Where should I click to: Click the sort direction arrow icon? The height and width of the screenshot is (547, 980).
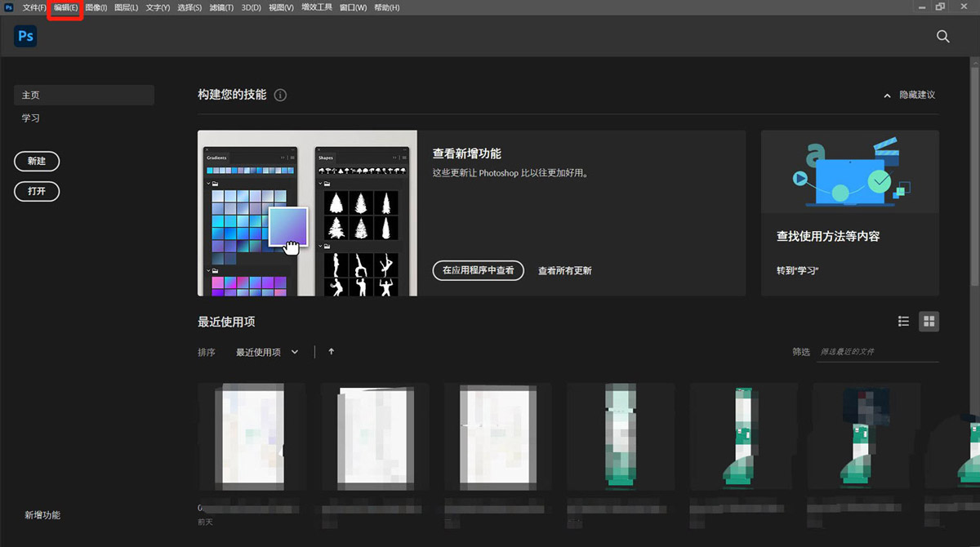coord(331,352)
